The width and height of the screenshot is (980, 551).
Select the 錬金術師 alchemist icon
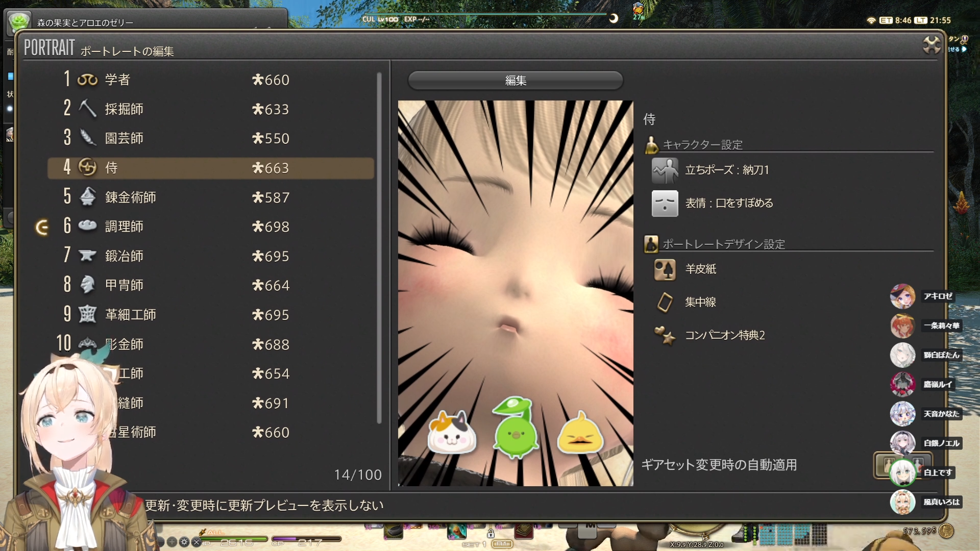[87, 196]
